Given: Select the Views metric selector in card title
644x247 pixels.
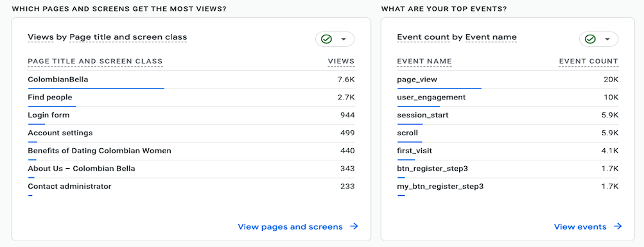Looking at the screenshot, I should tap(40, 37).
